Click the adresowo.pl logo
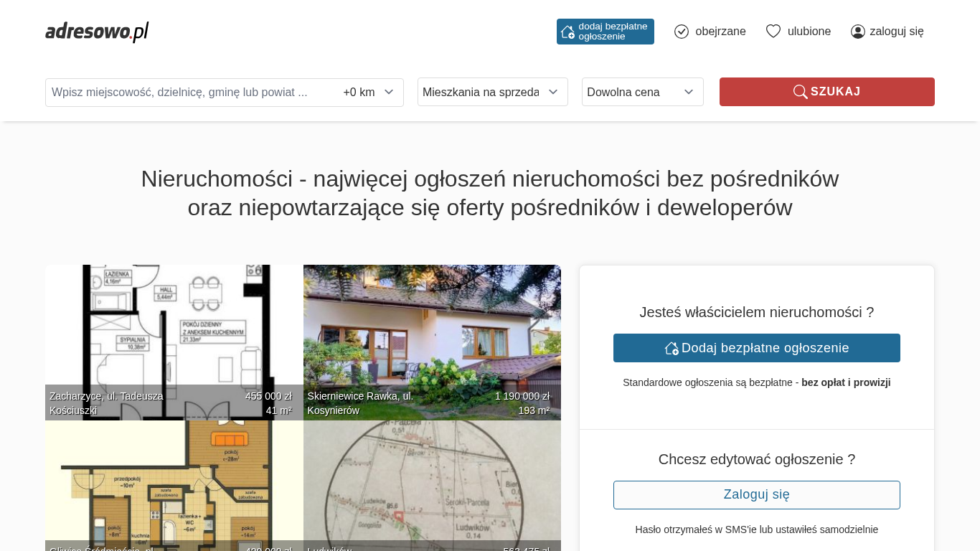 pos(97,32)
